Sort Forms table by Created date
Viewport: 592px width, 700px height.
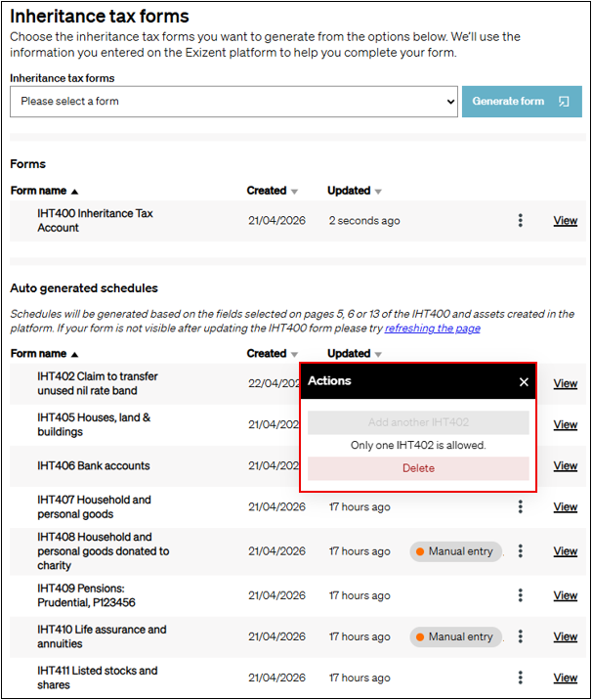point(273,192)
